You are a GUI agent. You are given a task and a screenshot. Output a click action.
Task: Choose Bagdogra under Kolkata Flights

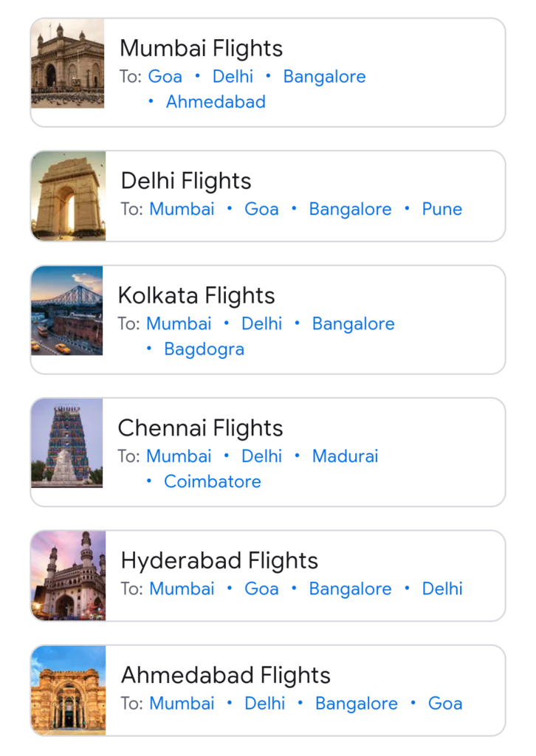[204, 349]
